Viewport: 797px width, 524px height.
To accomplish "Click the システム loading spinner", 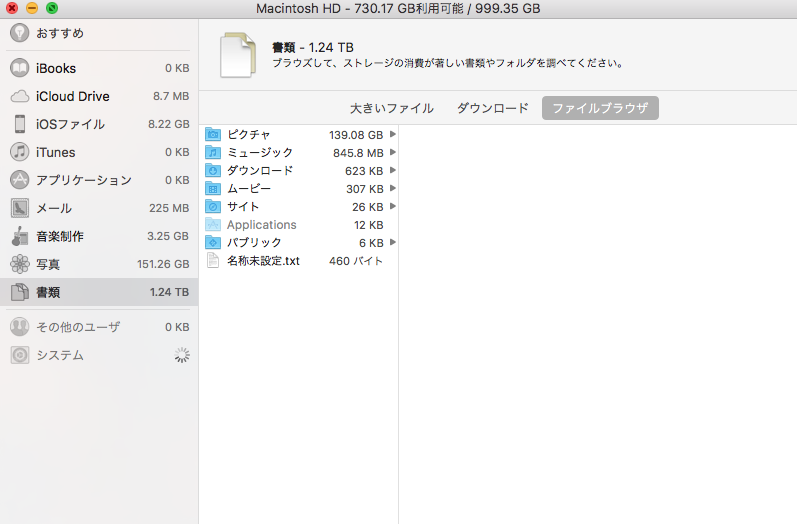I will pos(181,355).
